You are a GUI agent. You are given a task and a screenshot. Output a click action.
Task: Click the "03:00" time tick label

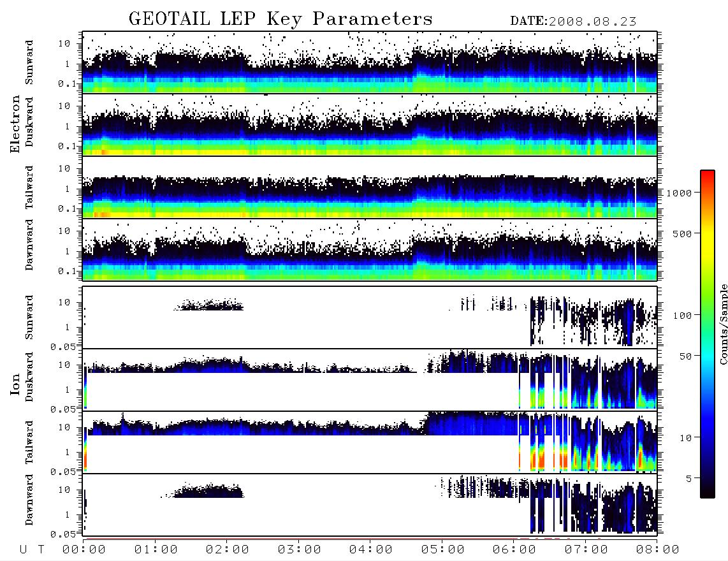(300, 550)
